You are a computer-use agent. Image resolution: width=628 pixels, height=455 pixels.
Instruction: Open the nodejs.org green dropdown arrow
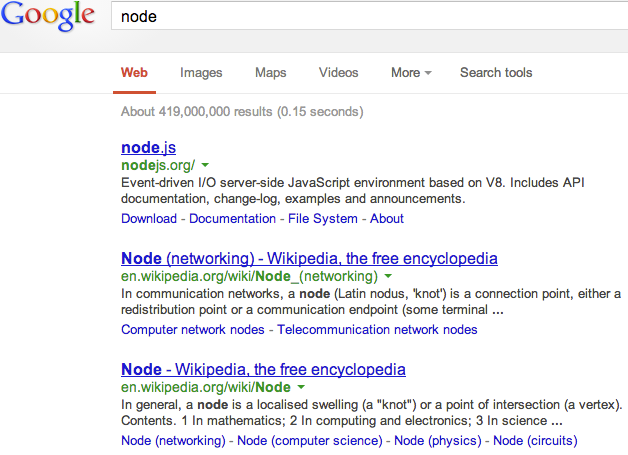pyautogui.click(x=205, y=165)
